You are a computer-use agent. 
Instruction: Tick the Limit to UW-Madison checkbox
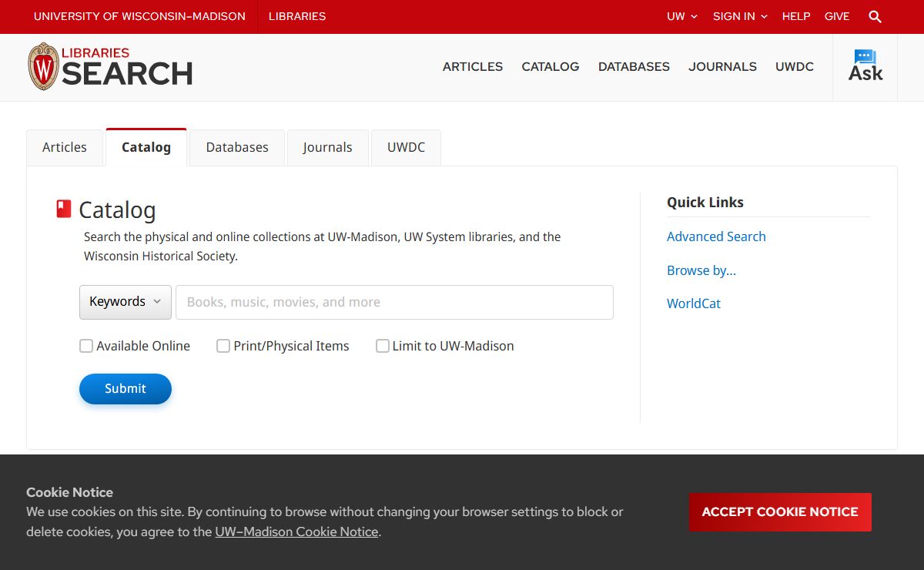pyautogui.click(x=382, y=346)
